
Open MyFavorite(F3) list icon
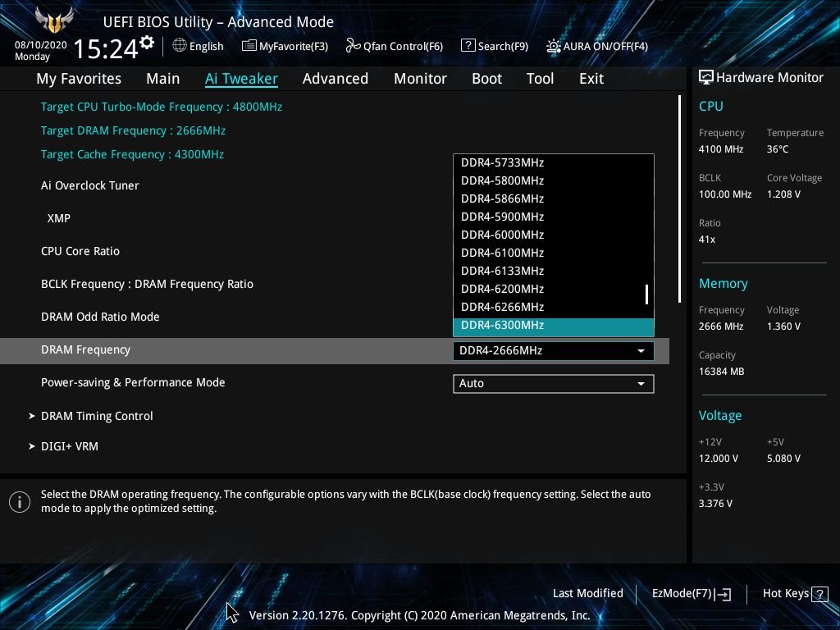point(249,46)
